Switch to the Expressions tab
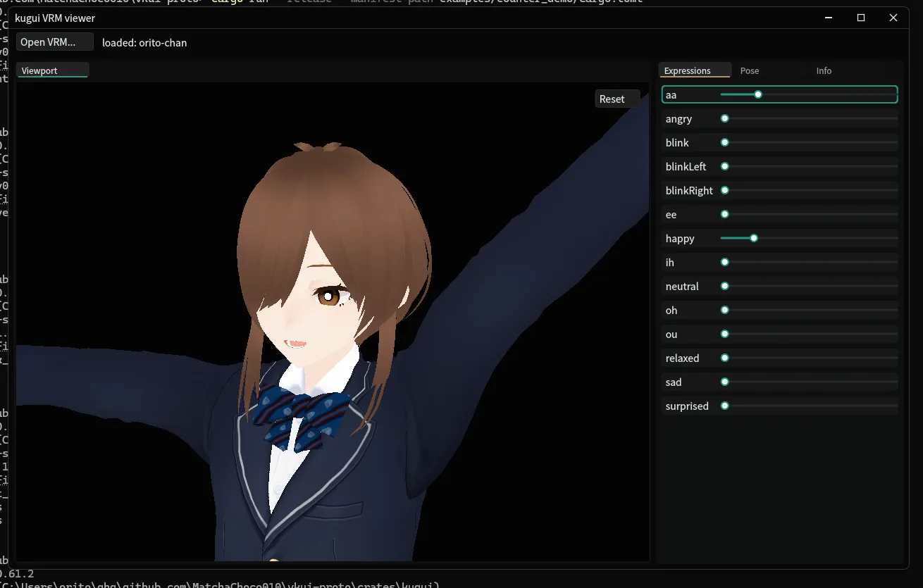923x588 pixels. pos(694,70)
